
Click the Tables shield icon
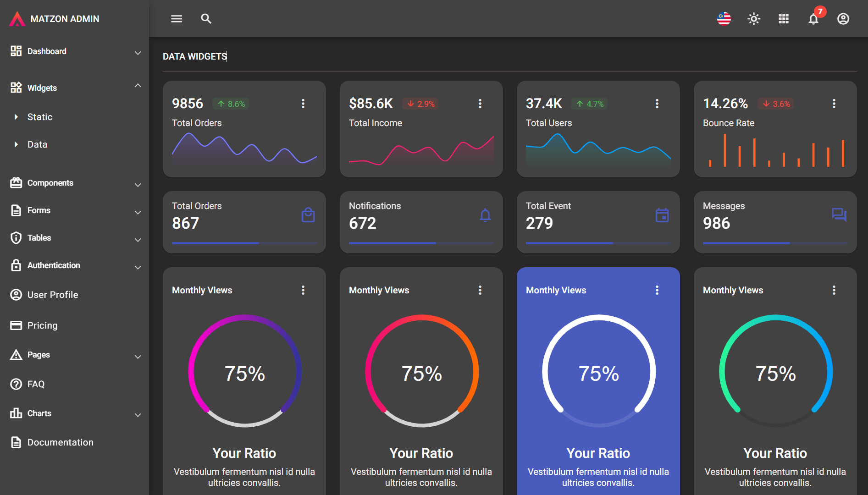tap(16, 238)
